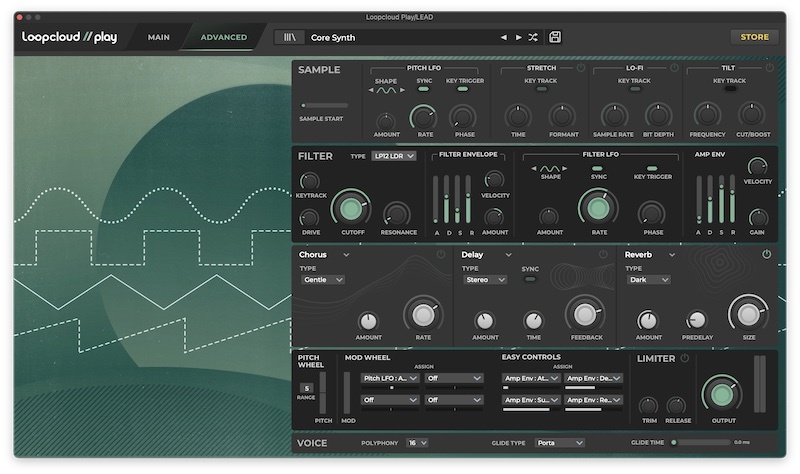
Task: Go to next preset with right arrow
Action: 518,37
